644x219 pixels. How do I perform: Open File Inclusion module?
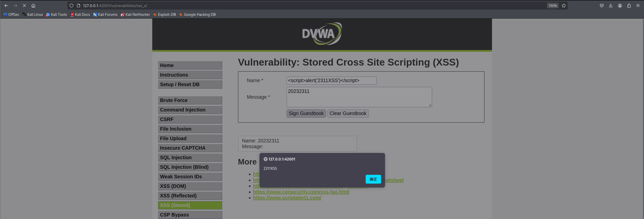[190, 129]
